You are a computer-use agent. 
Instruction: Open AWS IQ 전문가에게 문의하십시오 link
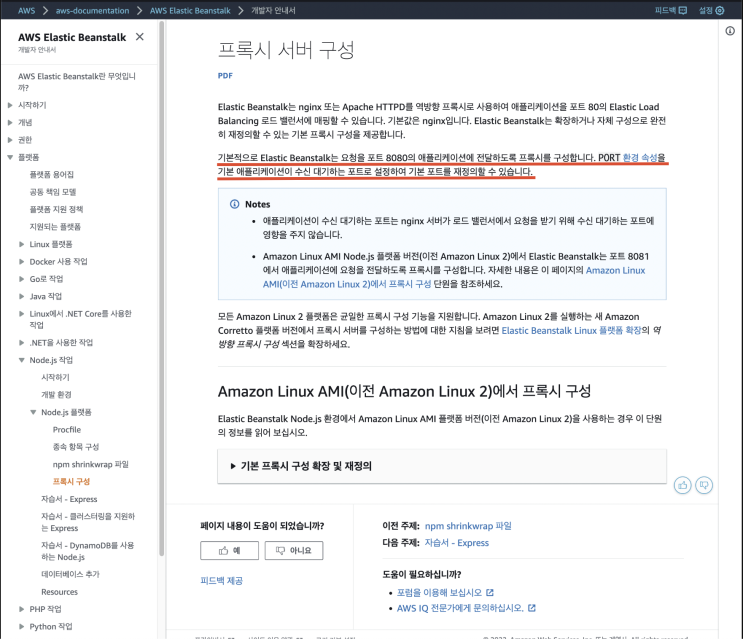pos(460,608)
